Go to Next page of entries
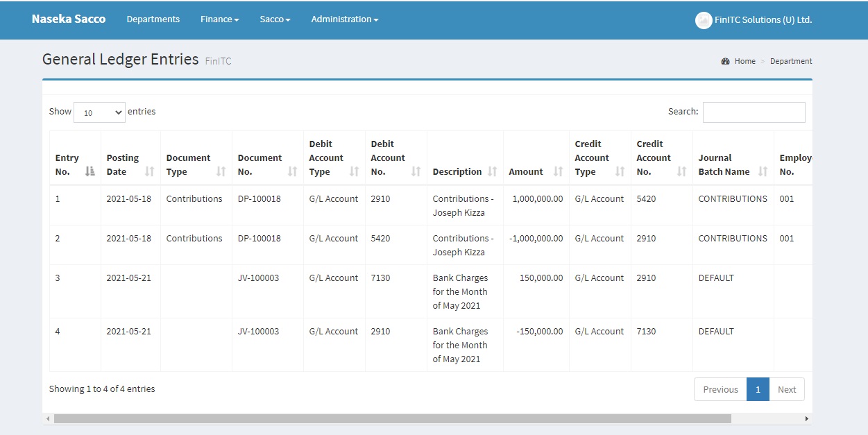 (x=786, y=389)
